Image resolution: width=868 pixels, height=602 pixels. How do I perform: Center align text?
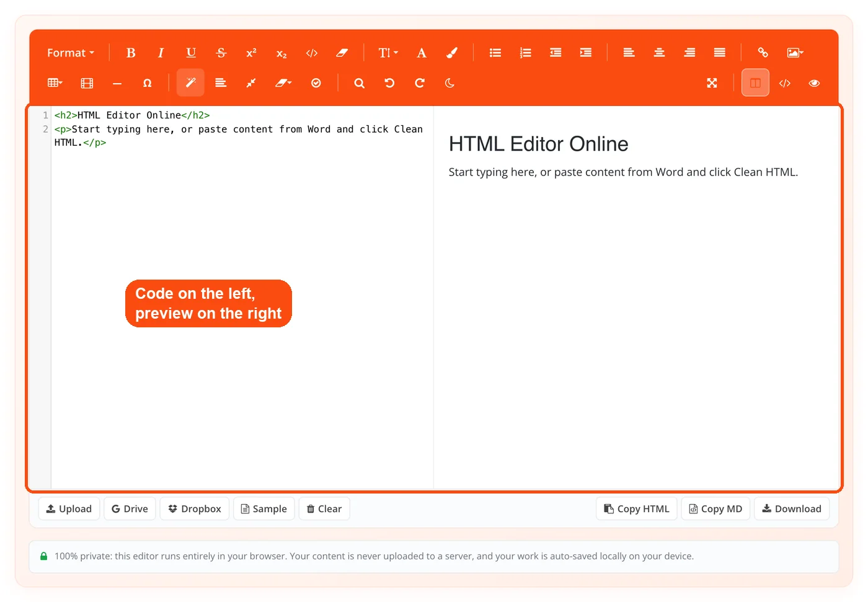tap(659, 53)
